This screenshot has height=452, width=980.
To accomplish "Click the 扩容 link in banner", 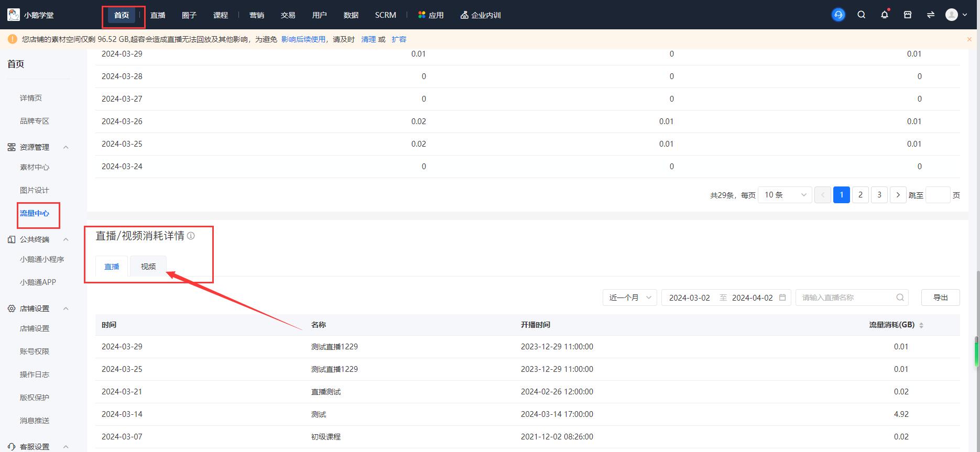I will [399, 39].
